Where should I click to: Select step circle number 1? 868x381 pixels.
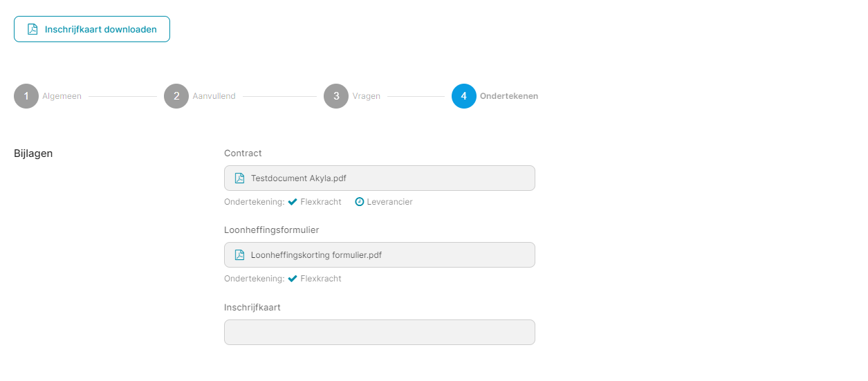click(x=26, y=96)
